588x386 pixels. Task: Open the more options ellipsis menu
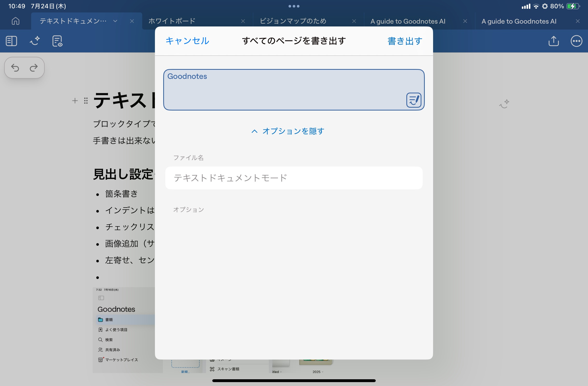click(576, 41)
